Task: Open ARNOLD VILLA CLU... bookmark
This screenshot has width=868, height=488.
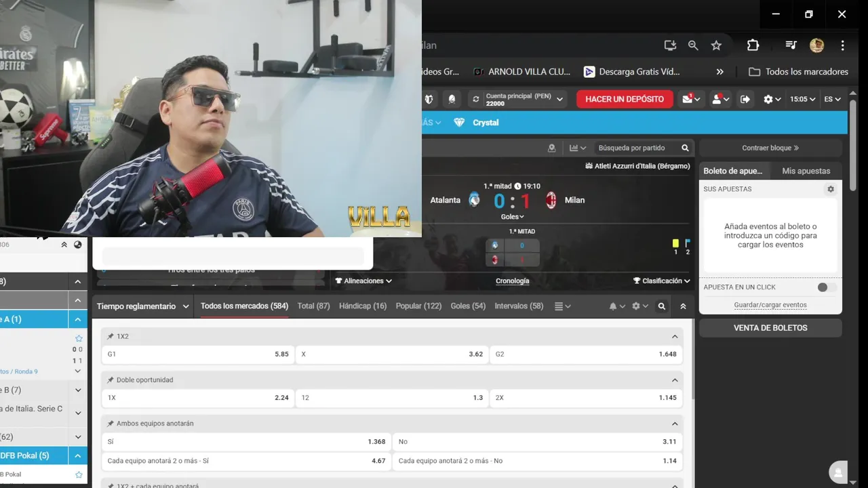Action: point(521,72)
